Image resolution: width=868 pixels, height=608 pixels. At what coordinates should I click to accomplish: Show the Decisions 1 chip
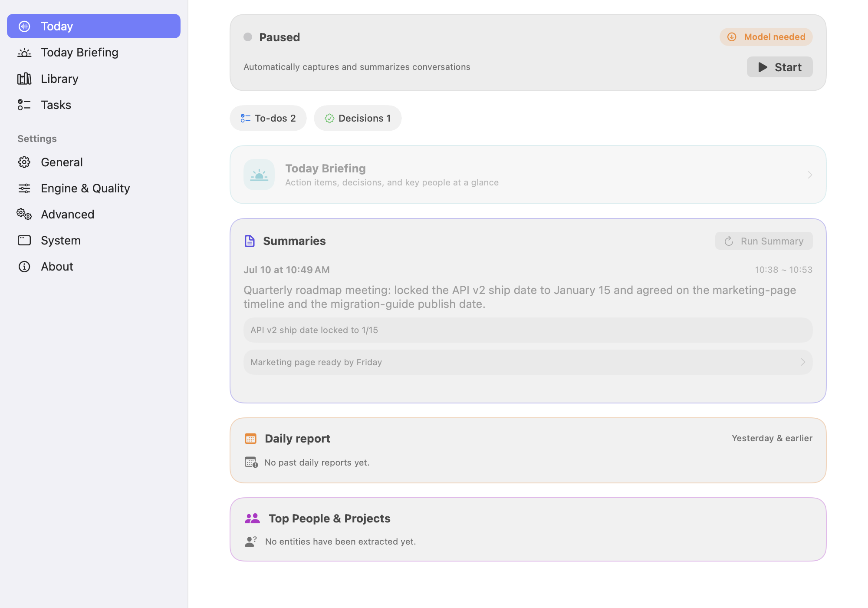tap(358, 118)
